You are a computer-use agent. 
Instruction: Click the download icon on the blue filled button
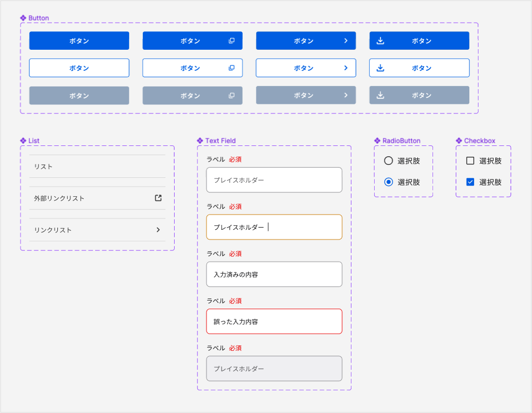pos(380,41)
